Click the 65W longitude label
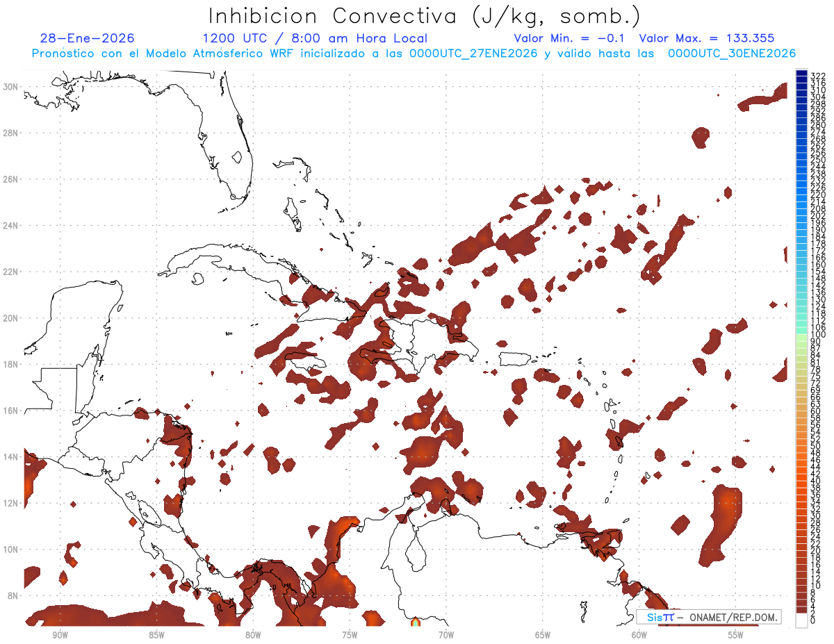The height and width of the screenshot is (644, 834). [543, 635]
